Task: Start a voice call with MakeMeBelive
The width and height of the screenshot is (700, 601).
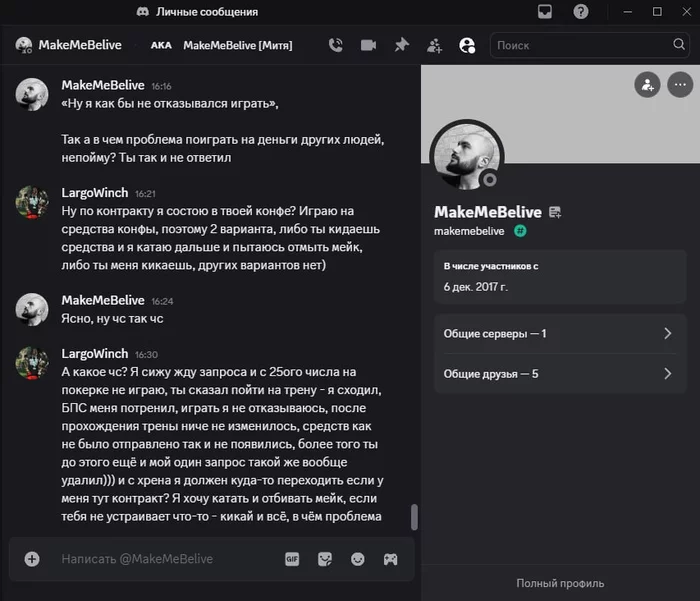Action: click(x=335, y=45)
